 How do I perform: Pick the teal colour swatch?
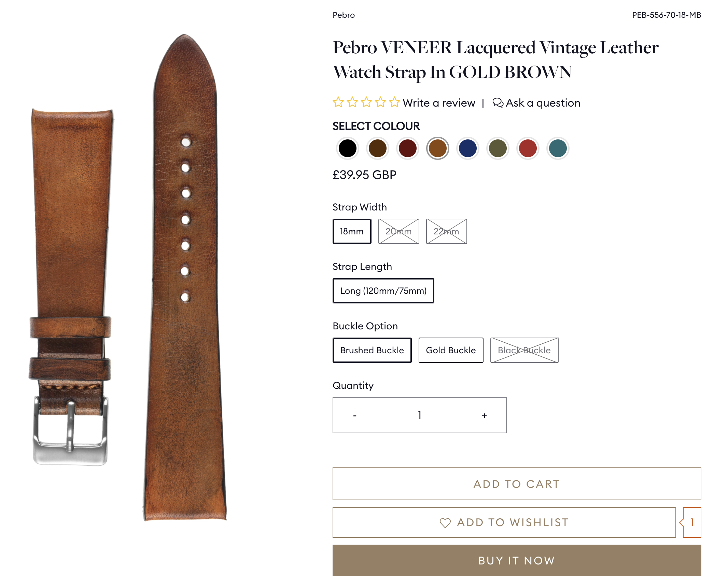[x=558, y=148]
